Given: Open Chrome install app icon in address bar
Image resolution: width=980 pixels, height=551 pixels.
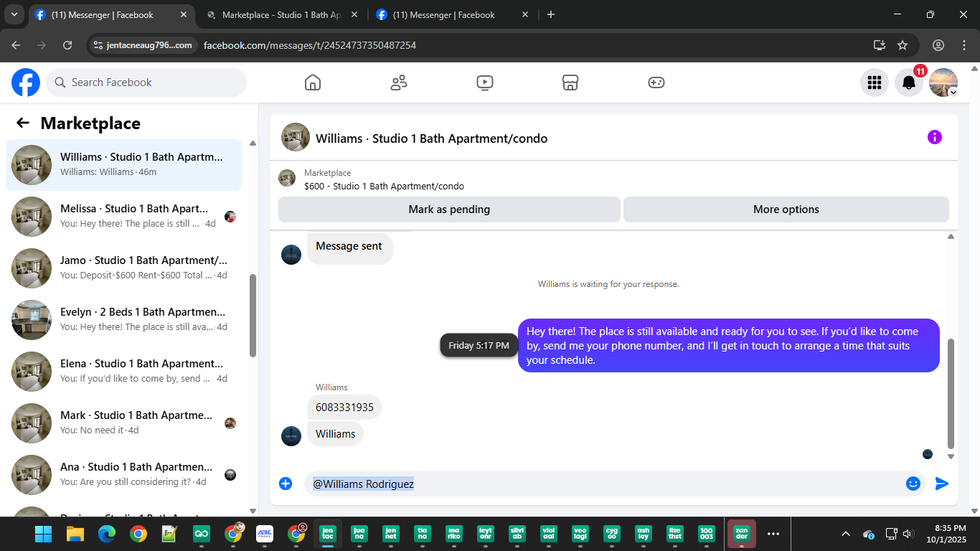Looking at the screenshot, I should [x=880, y=45].
